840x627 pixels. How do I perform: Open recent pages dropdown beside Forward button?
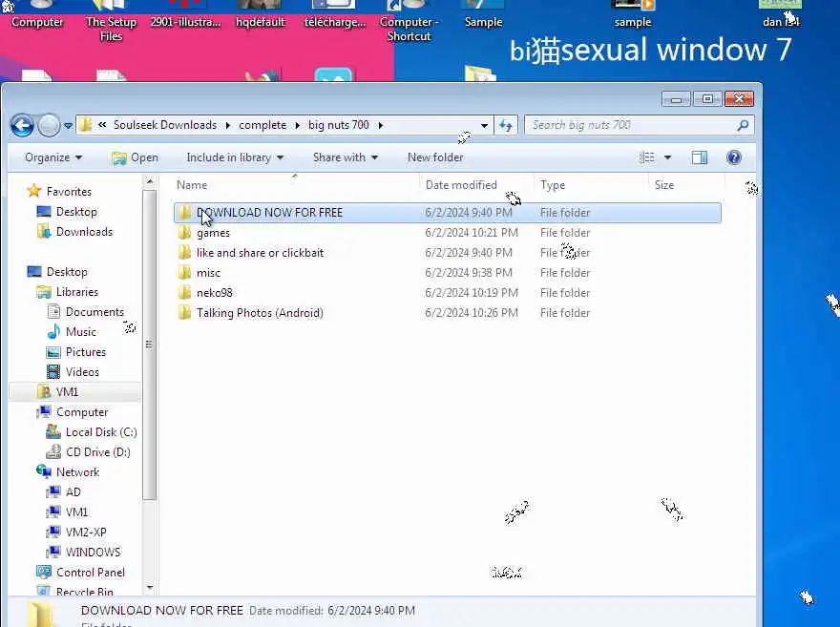click(x=68, y=126)
